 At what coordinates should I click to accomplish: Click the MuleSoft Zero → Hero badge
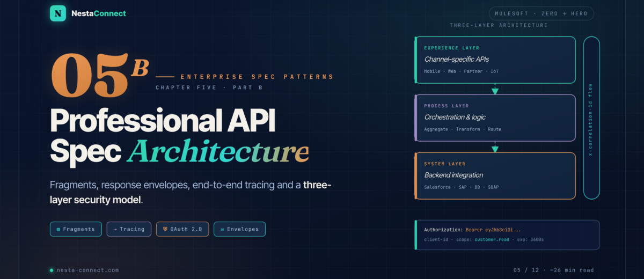pyautogui.click(x=541, y=13)
